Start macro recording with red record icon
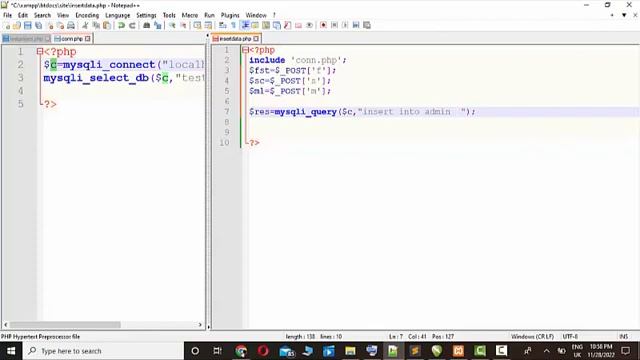 click(x=323, y=25)
